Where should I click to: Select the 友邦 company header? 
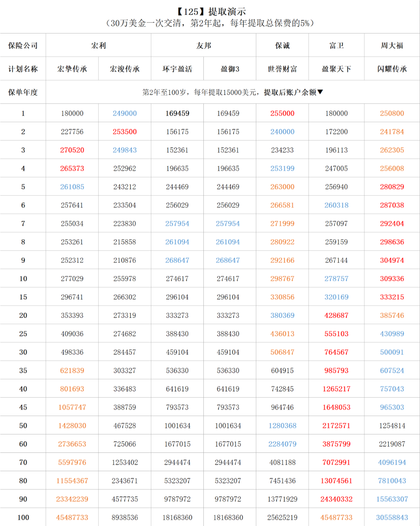203,46
